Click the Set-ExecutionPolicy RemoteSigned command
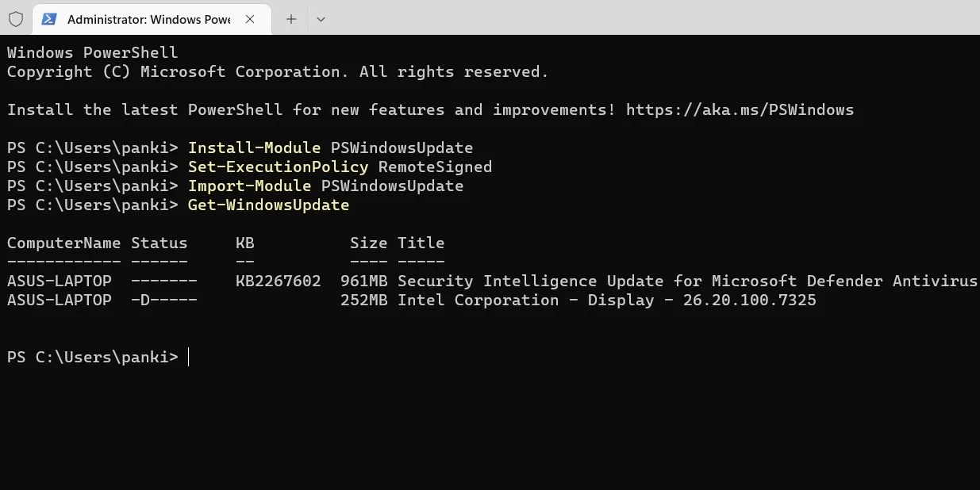 (340, 167)
